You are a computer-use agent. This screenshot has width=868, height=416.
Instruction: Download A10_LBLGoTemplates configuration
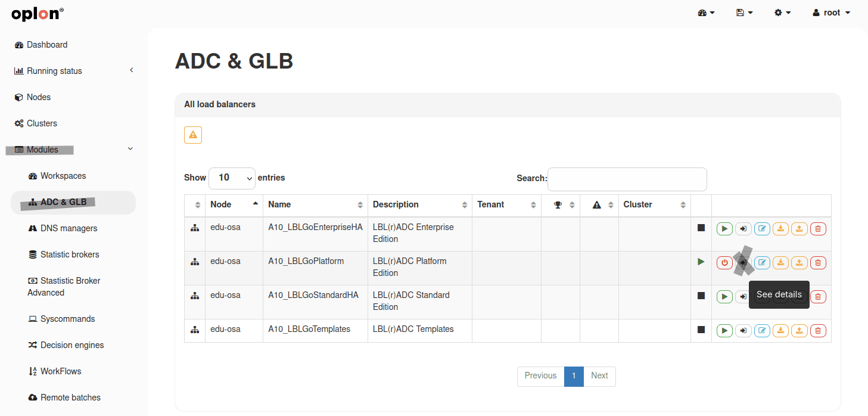780,330
